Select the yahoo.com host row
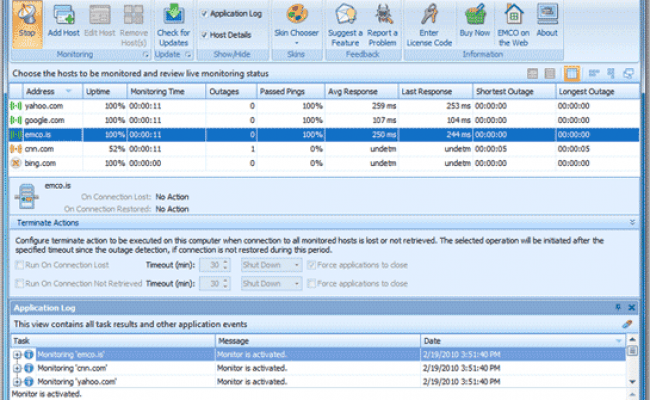650x400 pixels. [x=324, y=106]
